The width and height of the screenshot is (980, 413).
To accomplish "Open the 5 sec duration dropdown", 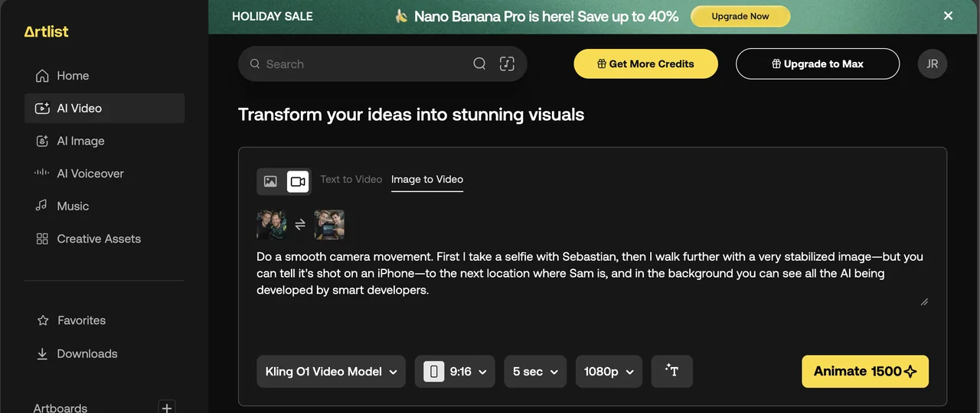I will tap(535, 371).
